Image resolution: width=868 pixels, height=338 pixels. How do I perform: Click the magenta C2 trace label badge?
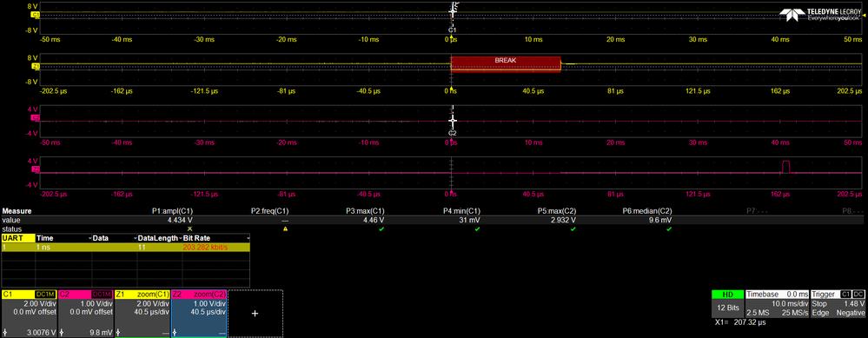tap(36, 118)
